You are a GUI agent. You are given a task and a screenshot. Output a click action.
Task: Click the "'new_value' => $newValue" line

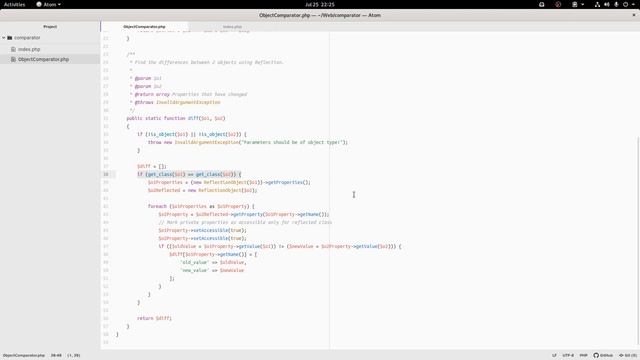(x=212, y=271)
